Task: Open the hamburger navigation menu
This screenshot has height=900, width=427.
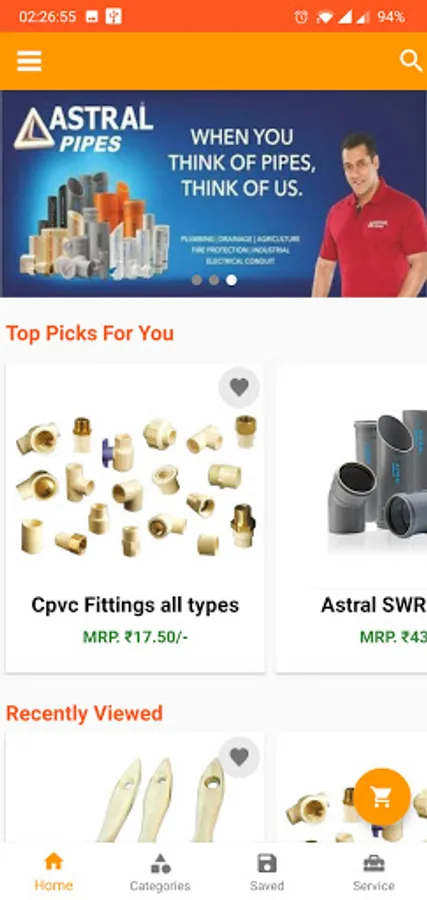Action: (29, 61)
